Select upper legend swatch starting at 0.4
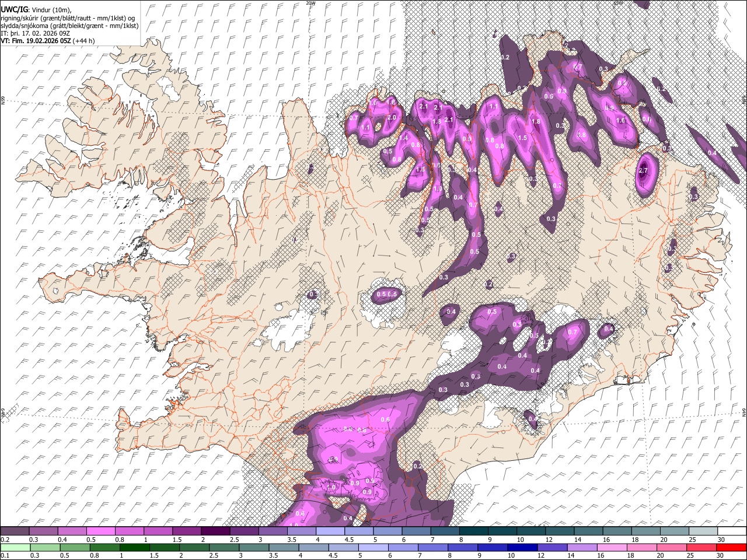The height and width of the screenshot is (560, 747). point(72,531)
